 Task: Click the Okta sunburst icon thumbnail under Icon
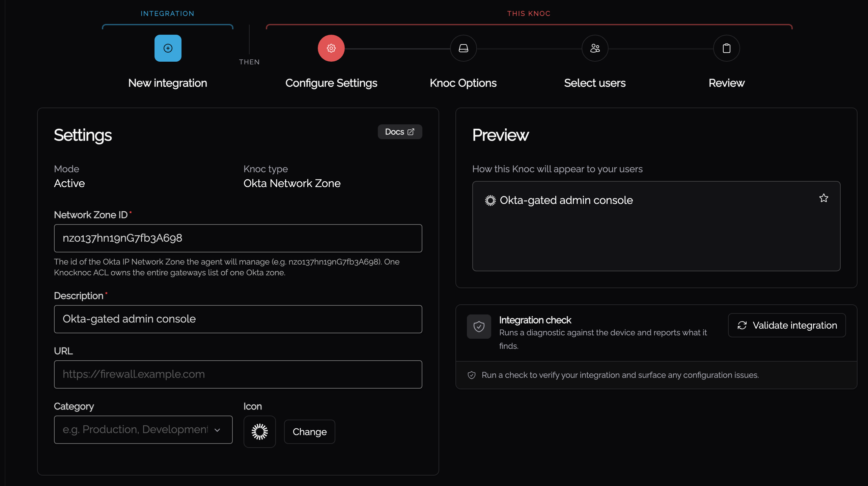point(259,431)
